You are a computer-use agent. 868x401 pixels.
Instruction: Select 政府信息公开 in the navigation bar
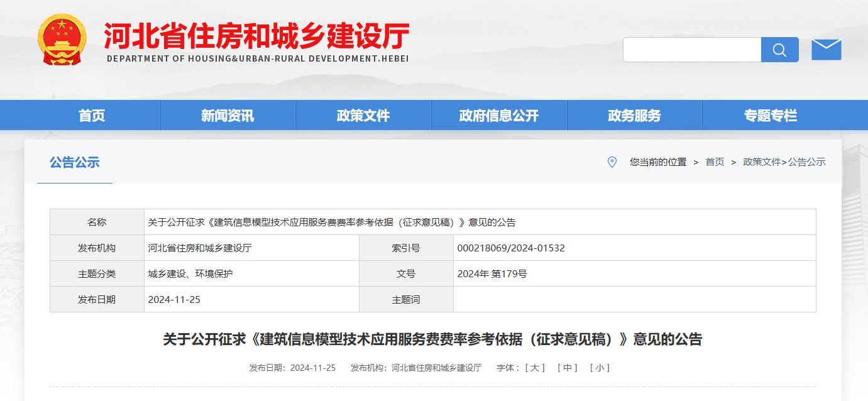pyautogui.click(x=499, y=116)
